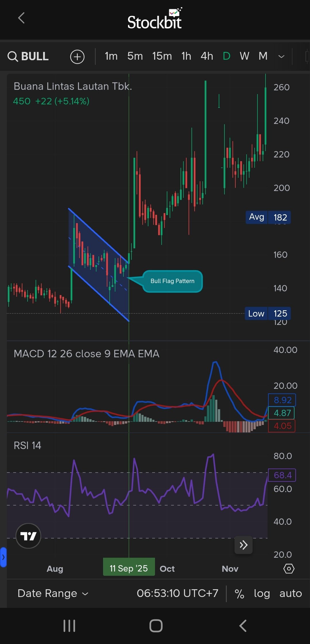Screen dimensions: 310x644
Task: Open Android recent apps button
Action: click(x=69, y=626)
